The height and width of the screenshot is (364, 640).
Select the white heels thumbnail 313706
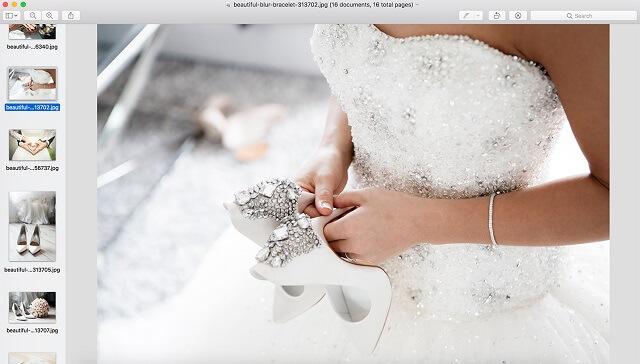[x=32, y=226]
